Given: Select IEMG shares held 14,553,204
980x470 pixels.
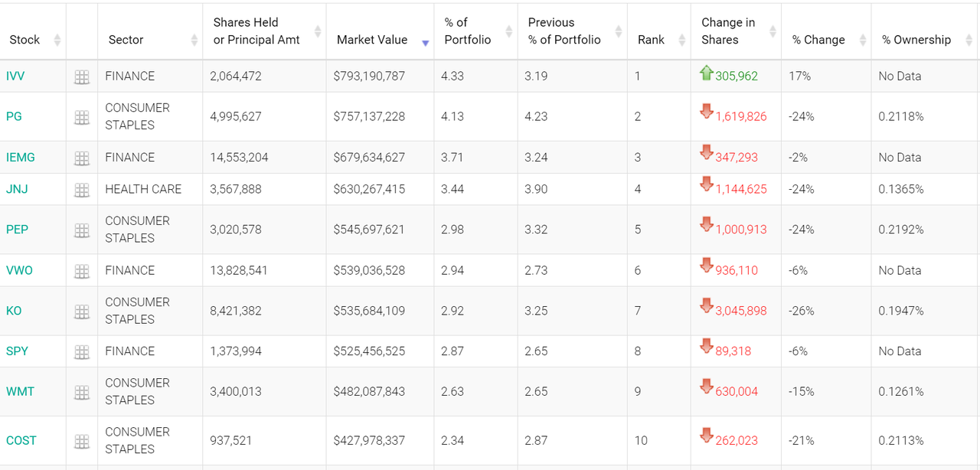Looking at the screenshot, I should point(239,158).
